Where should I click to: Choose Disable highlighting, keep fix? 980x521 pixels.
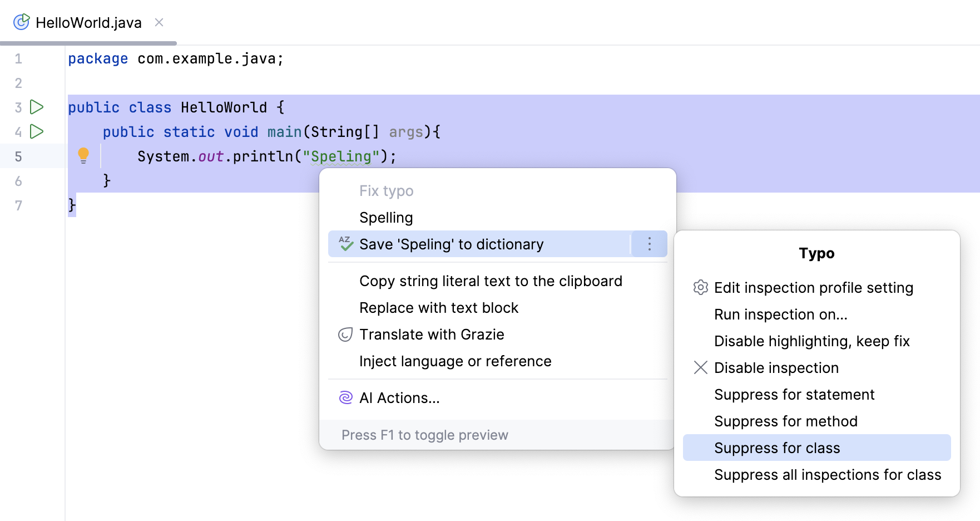pyautogui.click(x=812, y=341)
